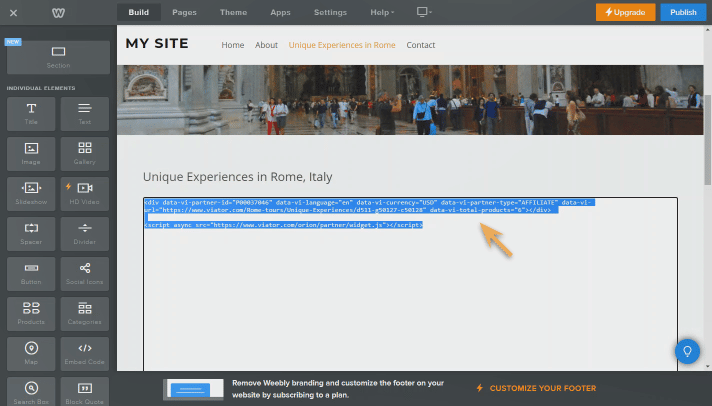712x406 pixels.
Task: Choose the HD Video element
Action: pyautogui.click(x=84, y=193)
